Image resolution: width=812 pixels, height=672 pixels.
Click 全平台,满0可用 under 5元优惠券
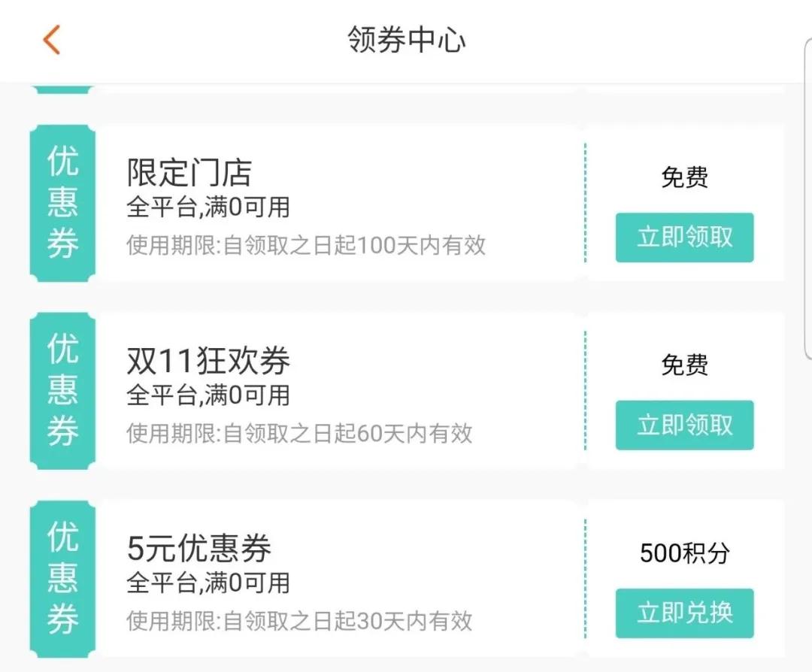tap(208, 583)
